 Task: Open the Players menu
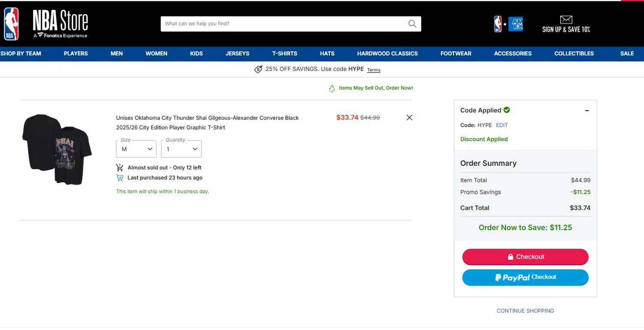pyautogui.click(x=76, y=54)
